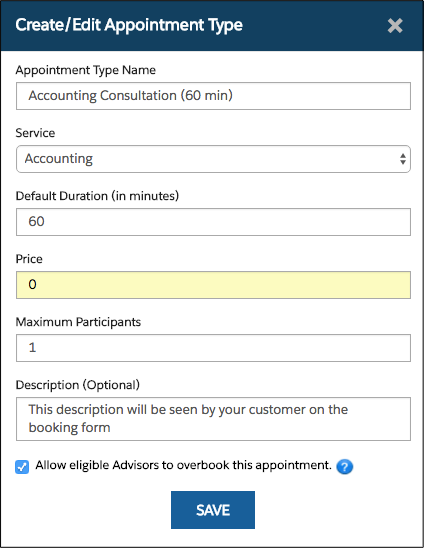Click the 'Maximum Participants' label

pyautogui.click(x=78, y=322)
